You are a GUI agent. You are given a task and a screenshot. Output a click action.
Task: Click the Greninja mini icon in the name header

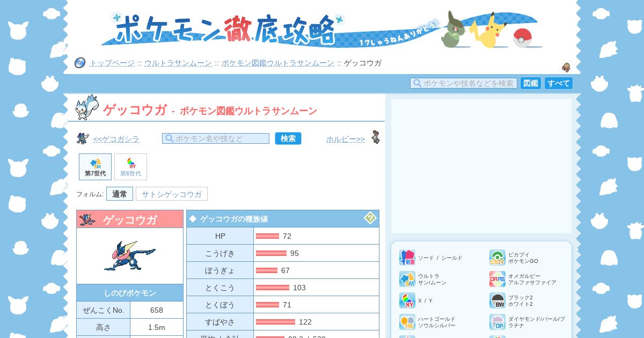pos(87,219)
